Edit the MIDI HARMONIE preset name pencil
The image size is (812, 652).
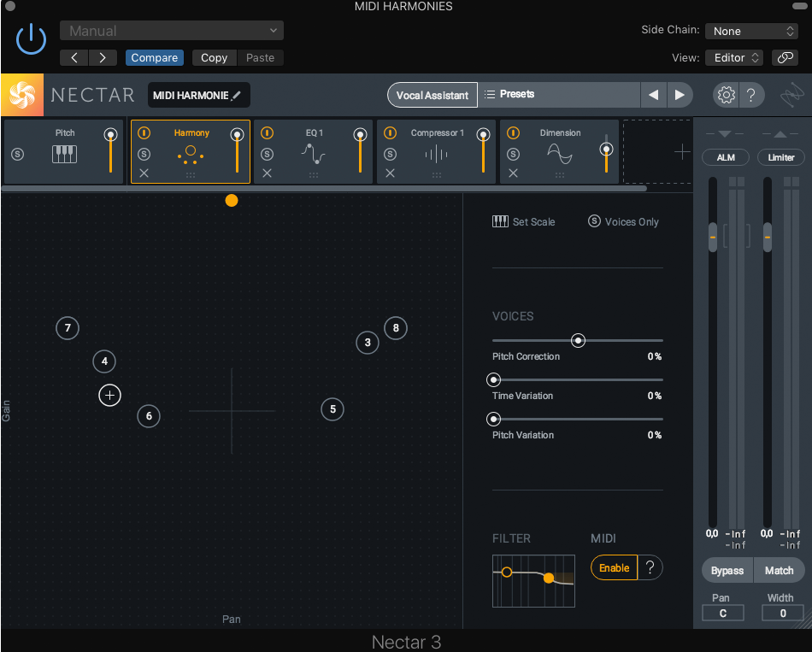click(236, 96)
